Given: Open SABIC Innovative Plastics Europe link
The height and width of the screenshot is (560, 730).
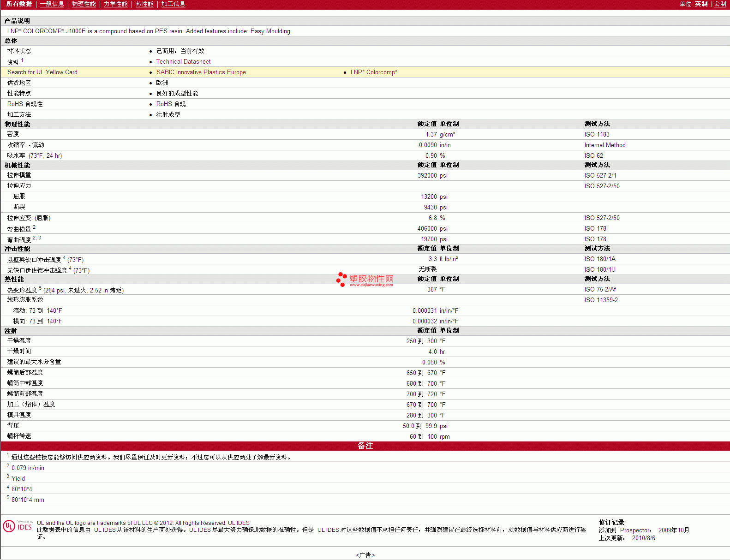Looking at the screenshot, I should 201,72.
